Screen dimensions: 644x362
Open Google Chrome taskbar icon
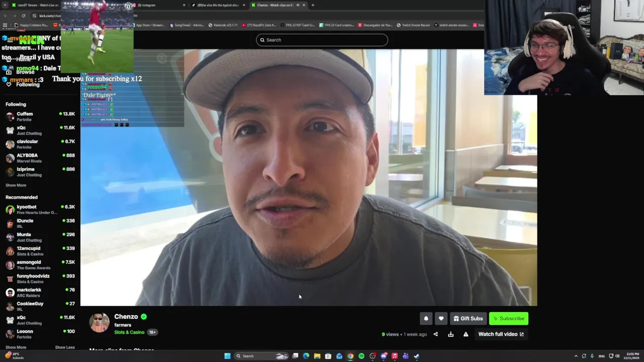[350, 356]
